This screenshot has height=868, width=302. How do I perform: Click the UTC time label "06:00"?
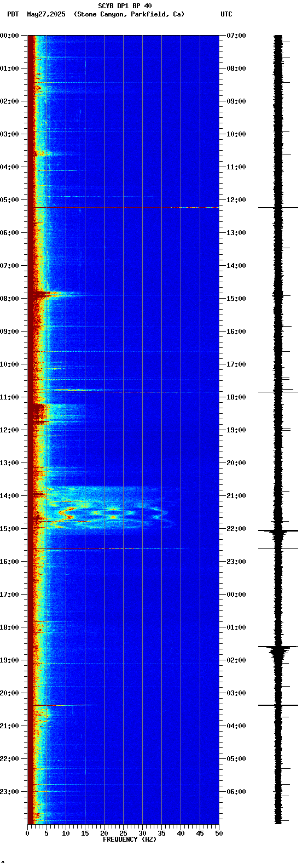[x=236, y=792]
